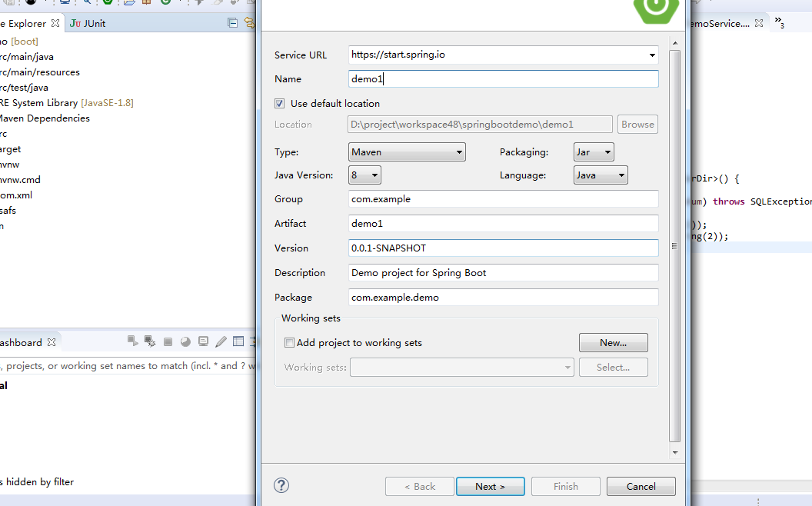Click the Boot Dashboard stop icon
The width and height of the screenshot is (812, 506).
pos(168,341)
